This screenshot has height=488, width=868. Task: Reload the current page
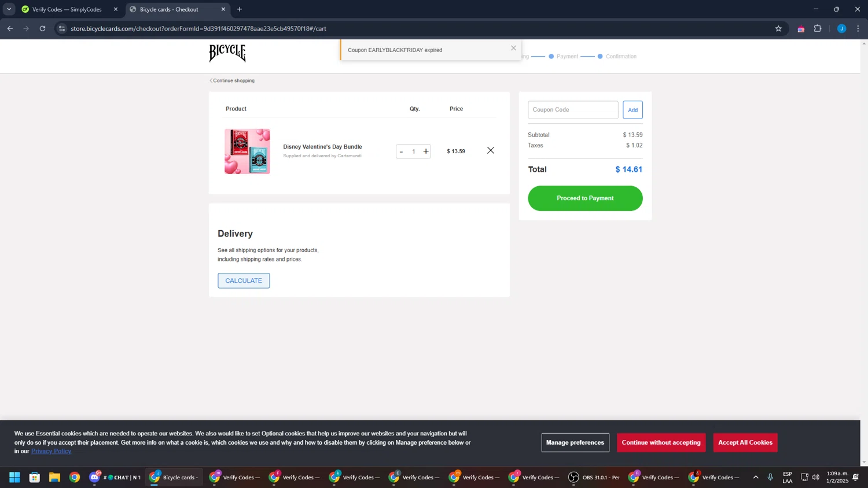(42, 28)
